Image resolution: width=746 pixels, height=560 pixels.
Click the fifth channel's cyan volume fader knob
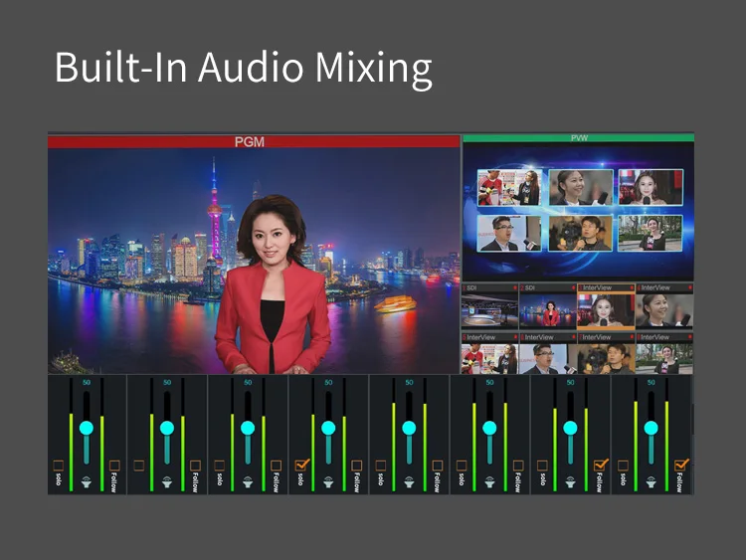pyautogui.click(x=409, y=428)
